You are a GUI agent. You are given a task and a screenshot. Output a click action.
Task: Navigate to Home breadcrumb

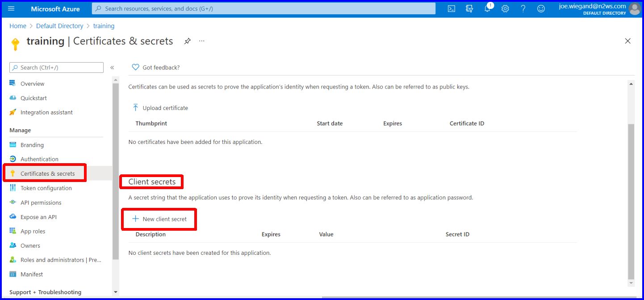click(18, 26)
